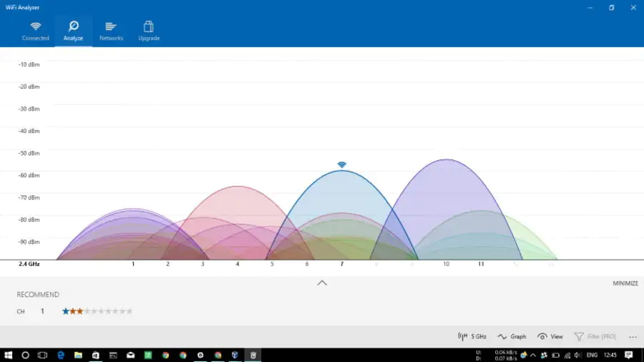Switch to the 5 GHz band

472,336
